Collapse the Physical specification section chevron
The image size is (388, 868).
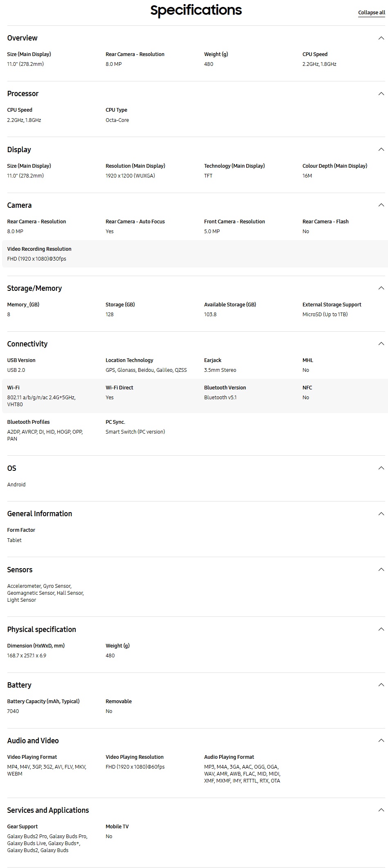(381, 629)
